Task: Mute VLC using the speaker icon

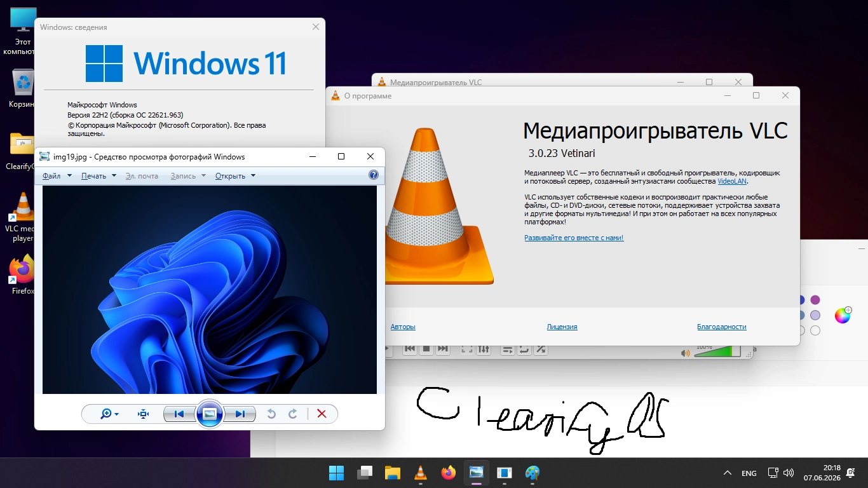Action: pyautogui.click(x=685, y=353)
